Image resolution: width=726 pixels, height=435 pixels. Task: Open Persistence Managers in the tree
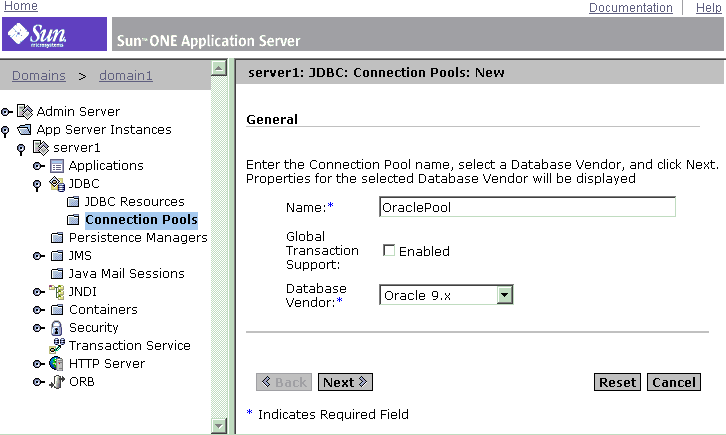pyautogui.click(x=138, y=238)
